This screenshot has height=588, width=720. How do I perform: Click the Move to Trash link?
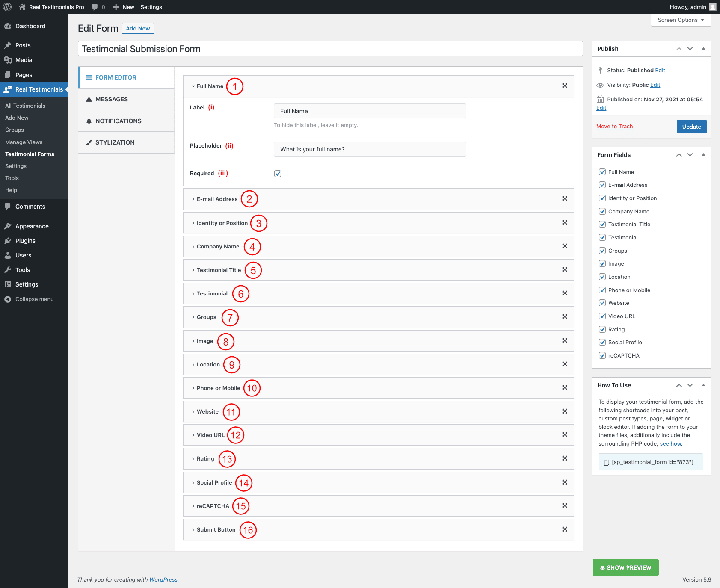[x=614, y=127]
